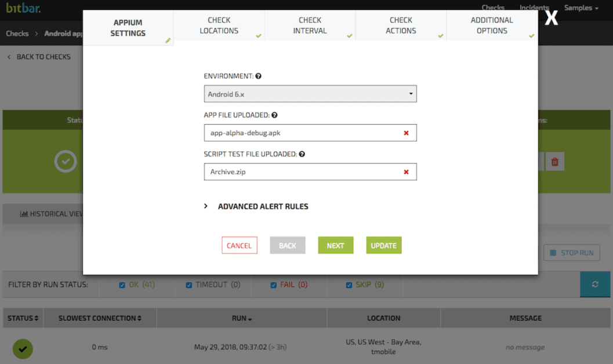Click help icon beside Script Test File Uploaded
The image size is (613, 364).
coord(302,154)
